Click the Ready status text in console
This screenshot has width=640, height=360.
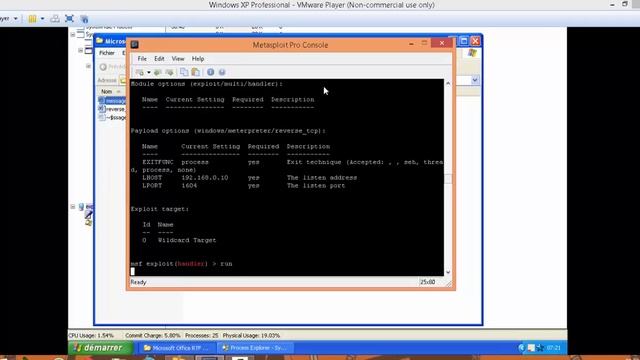[138, 282]
